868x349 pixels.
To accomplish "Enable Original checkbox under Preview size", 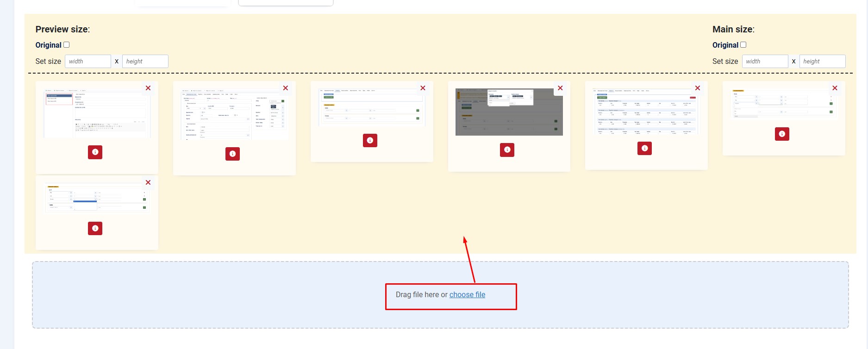I will click(x=67, y=45).
